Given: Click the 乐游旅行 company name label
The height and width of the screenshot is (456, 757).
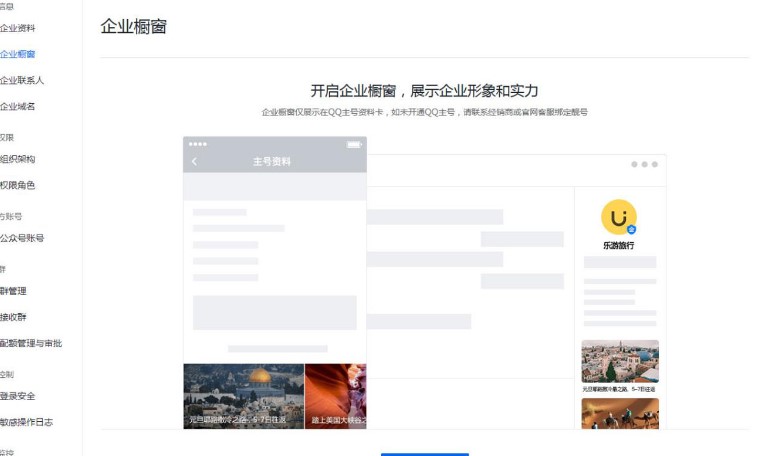Looking at the screenshot, I should click(x=618, y=245).
